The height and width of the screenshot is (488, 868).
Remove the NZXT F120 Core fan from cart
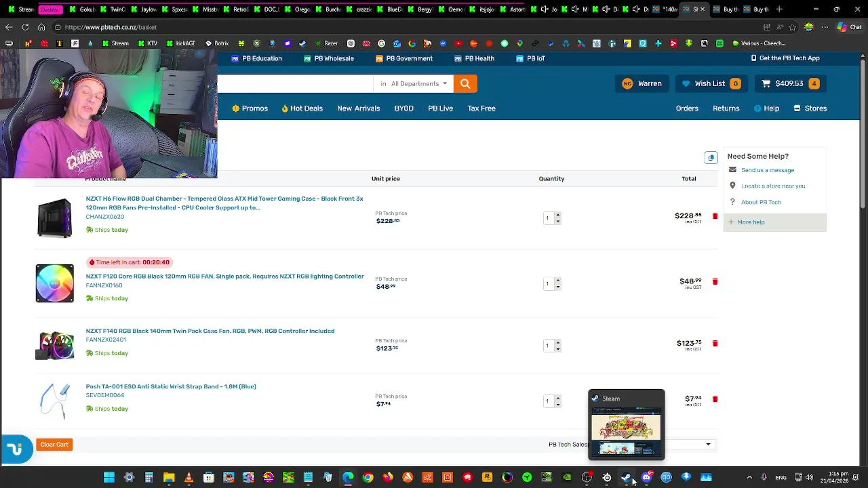715,281
